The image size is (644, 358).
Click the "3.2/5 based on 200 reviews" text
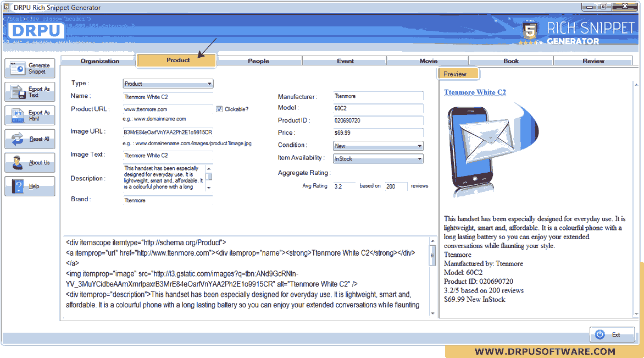484,290
